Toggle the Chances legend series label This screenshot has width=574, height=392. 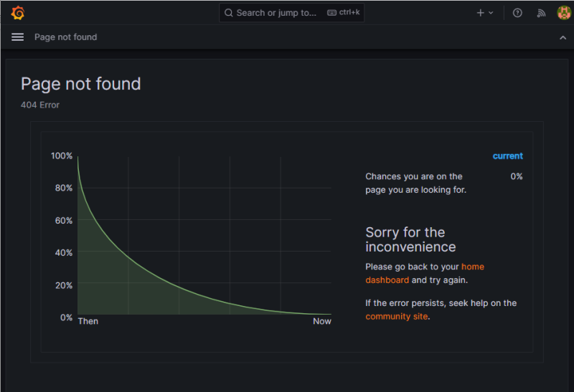coord(415,183)
